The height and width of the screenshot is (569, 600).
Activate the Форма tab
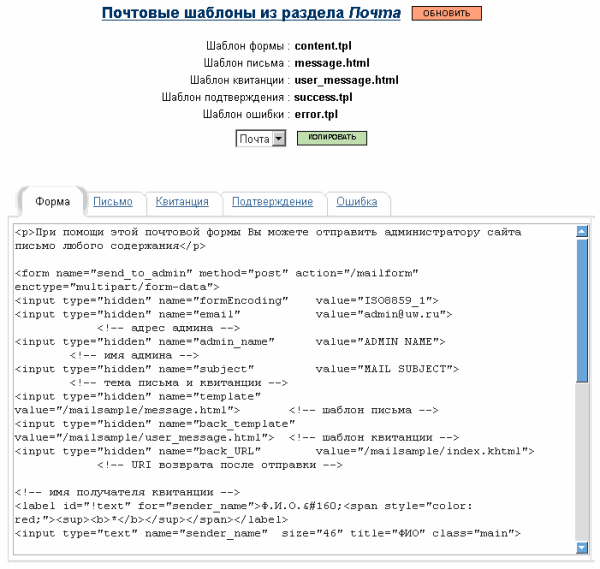pos(53,201)
